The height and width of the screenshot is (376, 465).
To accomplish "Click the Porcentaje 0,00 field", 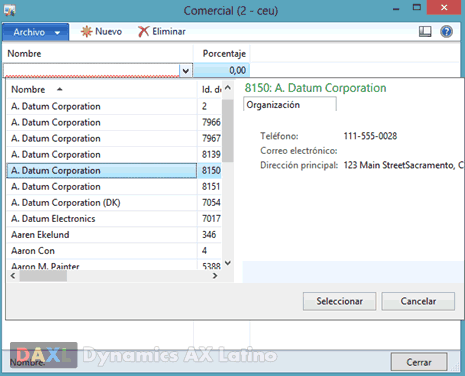I will pyautogui.click(x=221, y=70).
